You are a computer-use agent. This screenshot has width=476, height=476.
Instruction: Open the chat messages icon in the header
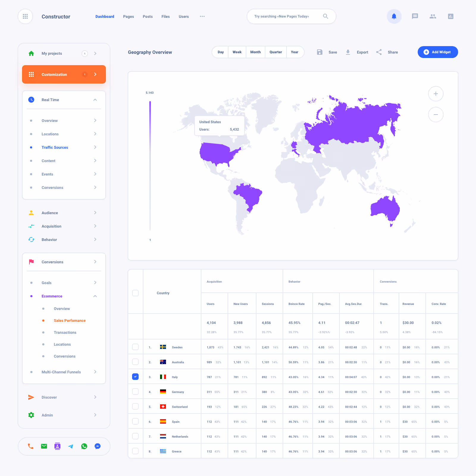point(415,16)
